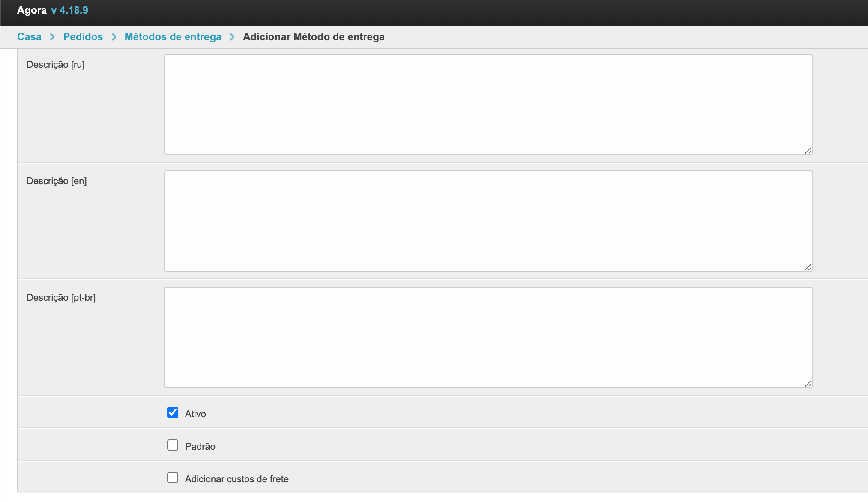868x502 pixels.
Task: Tick the Adicionar custos de frete checkbox
Action: [x=173, y=478]
